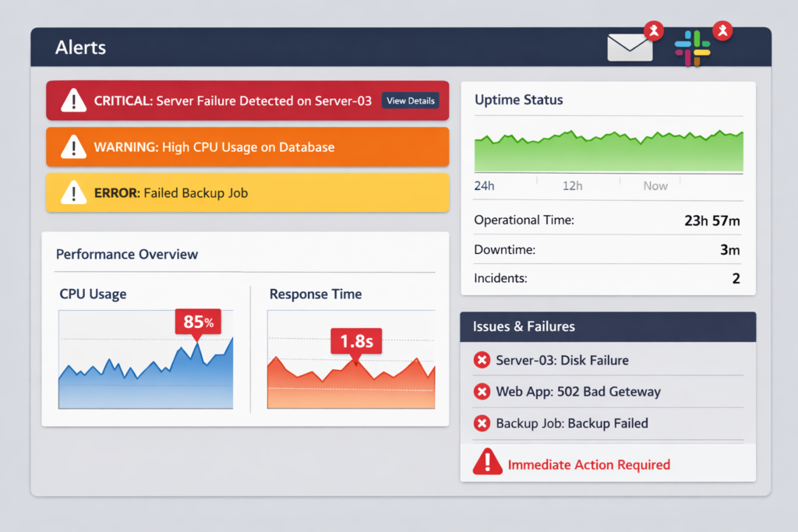Open the Immediate Action Required link

pyautogui.click(x=588, y=465)
